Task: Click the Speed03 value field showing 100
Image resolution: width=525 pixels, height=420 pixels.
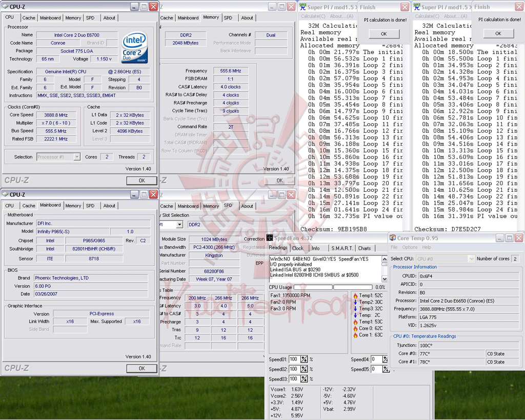Action: pyautogui.click(x=294, y=379)
